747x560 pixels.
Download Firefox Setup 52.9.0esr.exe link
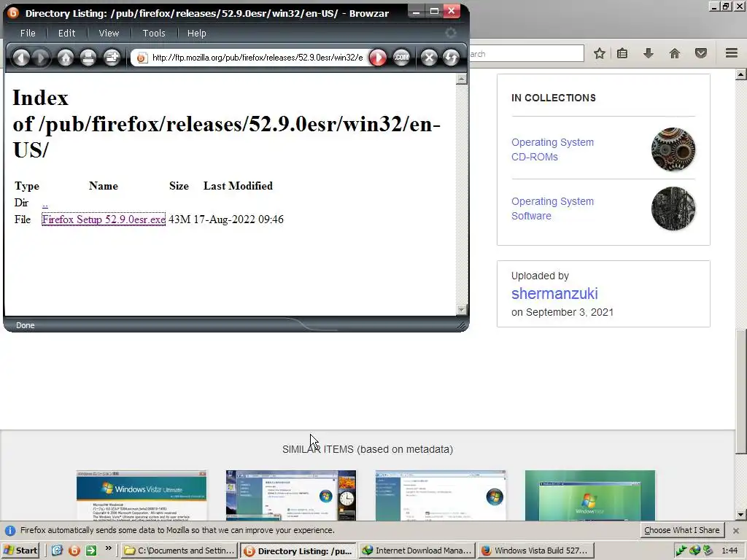(104, 219)
